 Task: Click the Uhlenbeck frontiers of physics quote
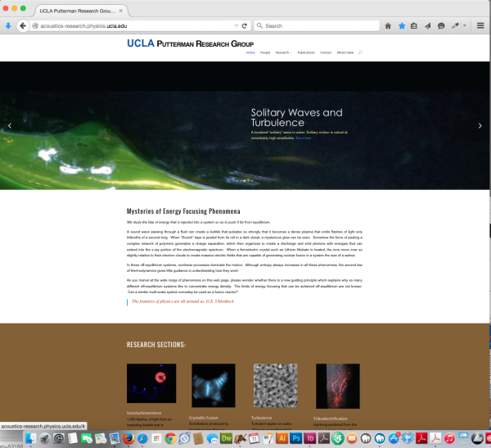182,301
